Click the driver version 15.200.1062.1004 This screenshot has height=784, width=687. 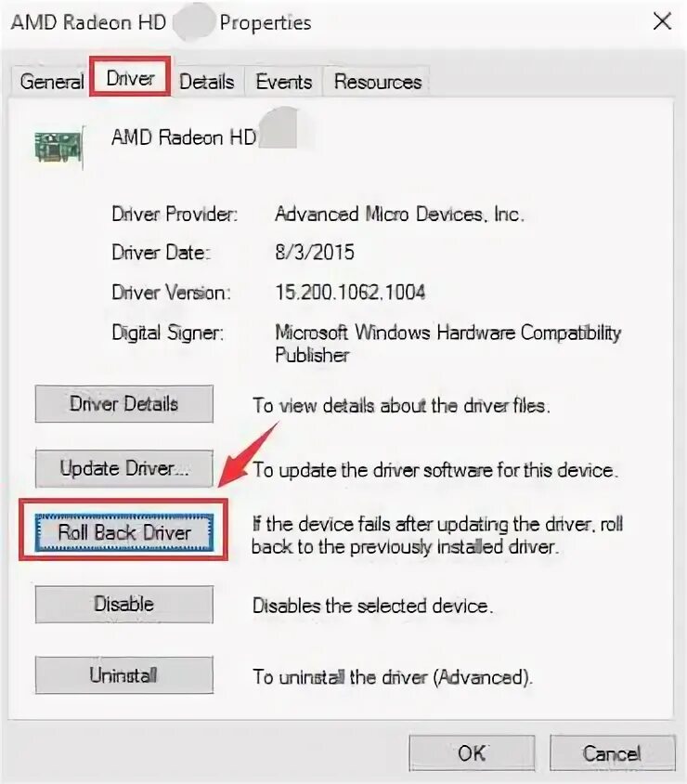click(350, 292)
